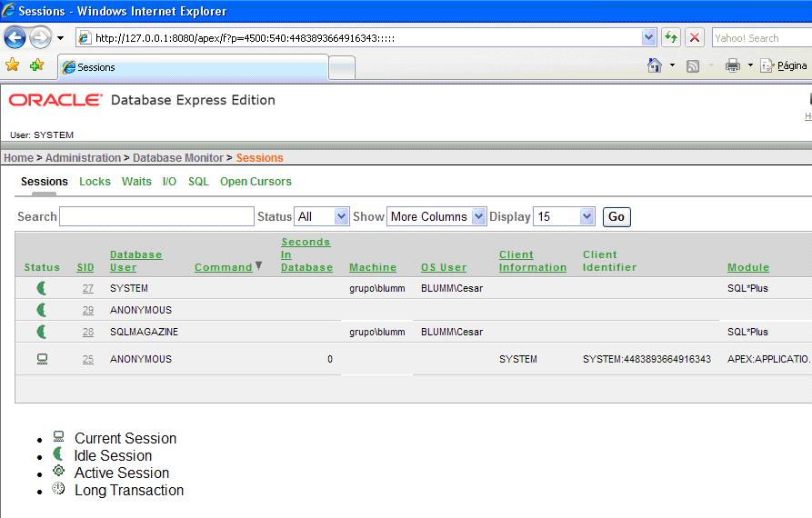
Task: Open the Status dropdown showing All
Action: (322, 216)
